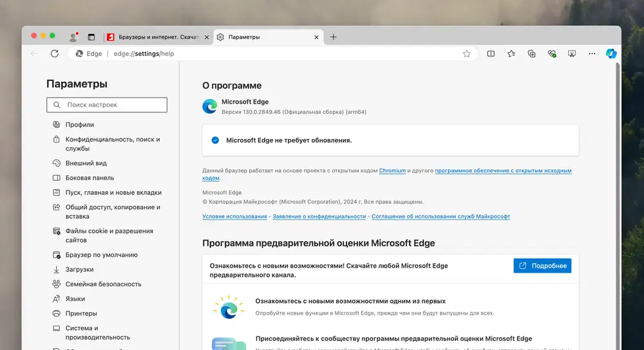Click the Боковая панель sidebar icon
The width and height of the screenshot is (644, 350).
coord(56,178)
